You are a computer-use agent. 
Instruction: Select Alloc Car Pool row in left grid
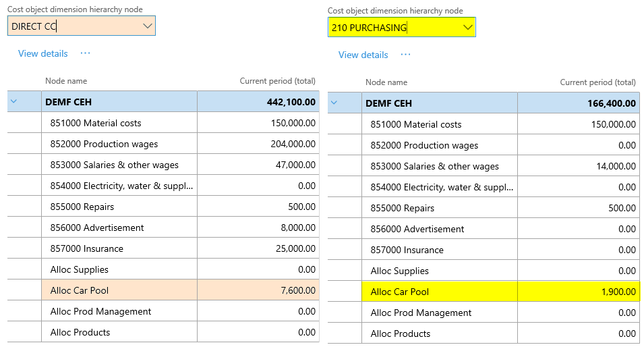[x=80, y=290]
